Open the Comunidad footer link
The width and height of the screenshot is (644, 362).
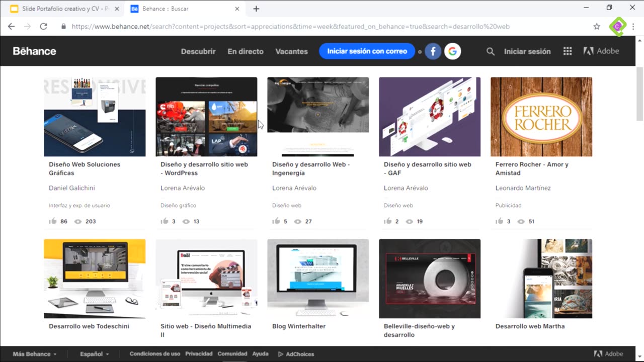(x=232, y=354)
